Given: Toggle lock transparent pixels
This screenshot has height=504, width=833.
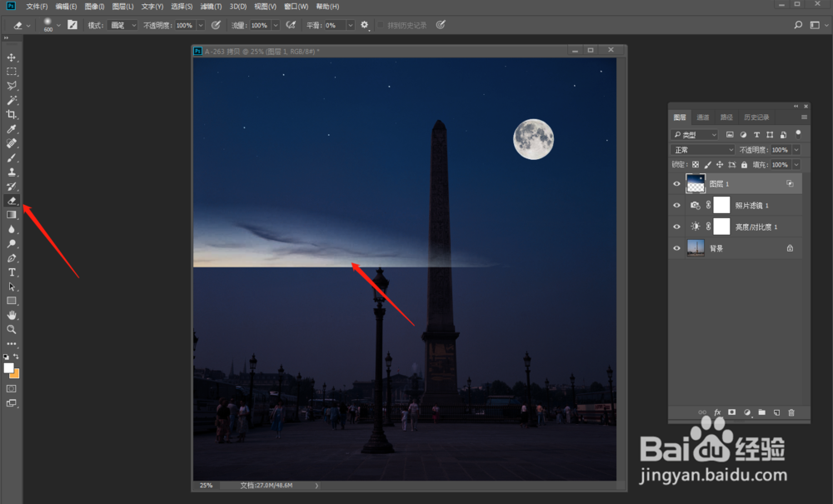Looking at the screenshot, I should [696, 165].
